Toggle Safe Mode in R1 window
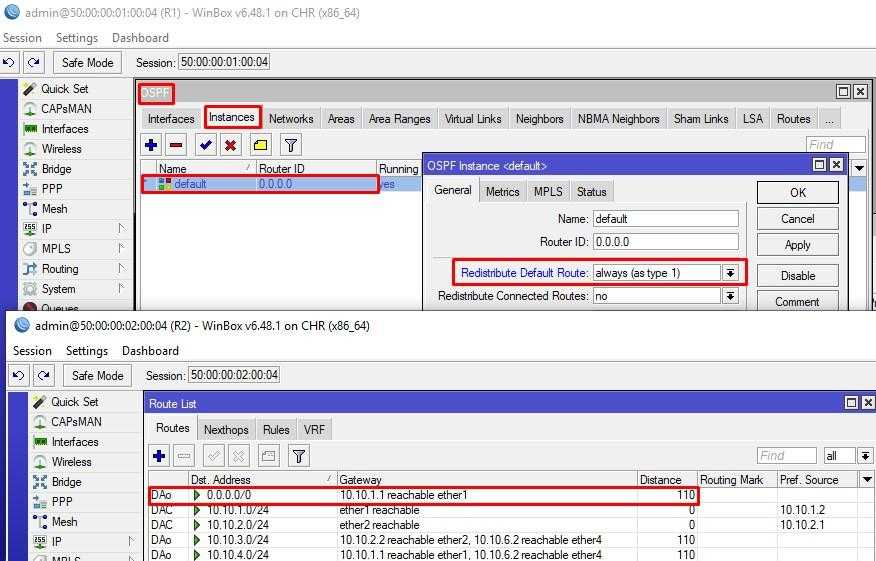 point(87,62)
